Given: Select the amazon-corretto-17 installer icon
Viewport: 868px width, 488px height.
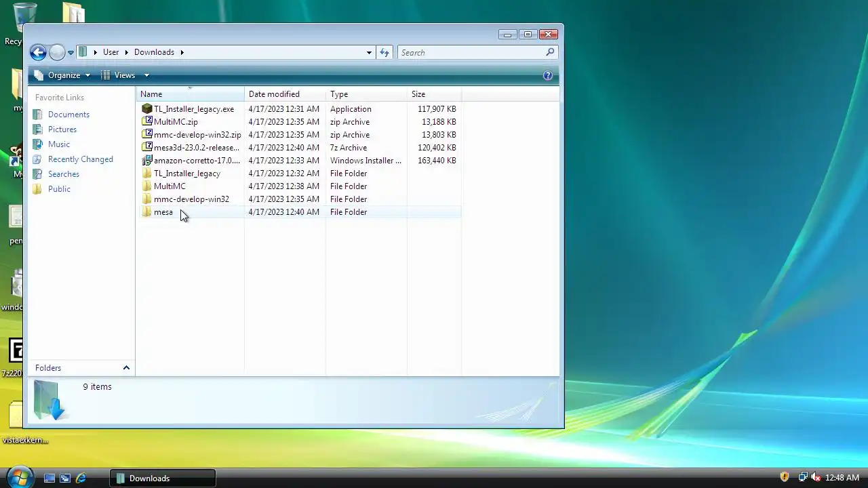Looking at the screenshot, I should coord(147,160).
